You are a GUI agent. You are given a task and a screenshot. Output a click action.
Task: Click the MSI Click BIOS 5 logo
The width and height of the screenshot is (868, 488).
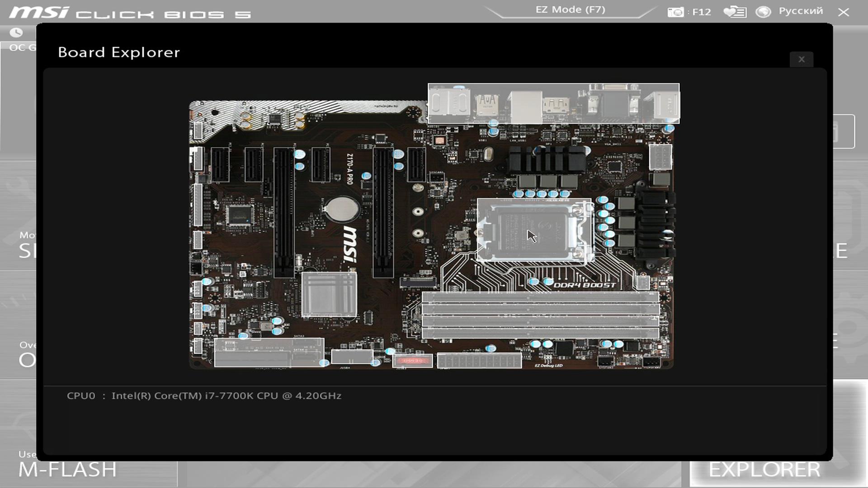[x=130, y=13]
